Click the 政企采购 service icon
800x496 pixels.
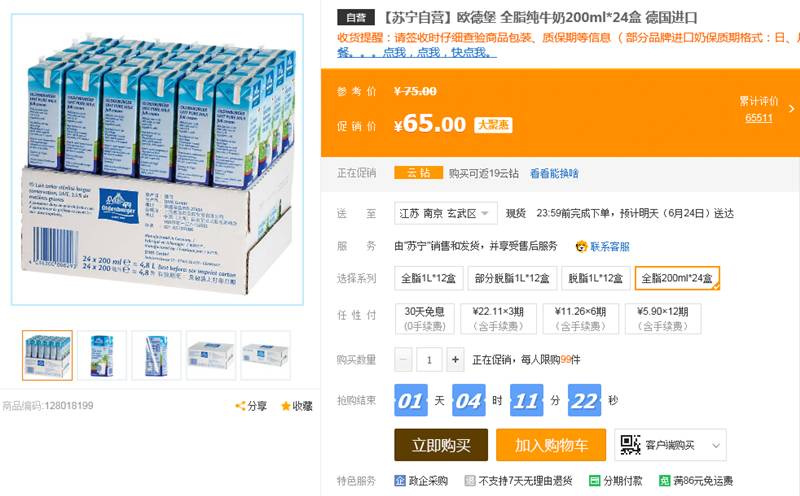pyautogui.click(x=400, y=481)
